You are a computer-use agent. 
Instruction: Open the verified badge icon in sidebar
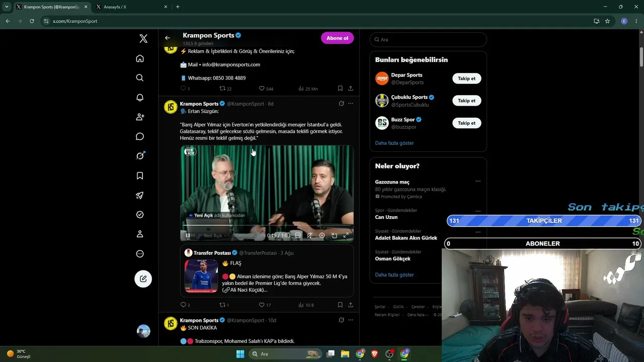tap(140, 215)
